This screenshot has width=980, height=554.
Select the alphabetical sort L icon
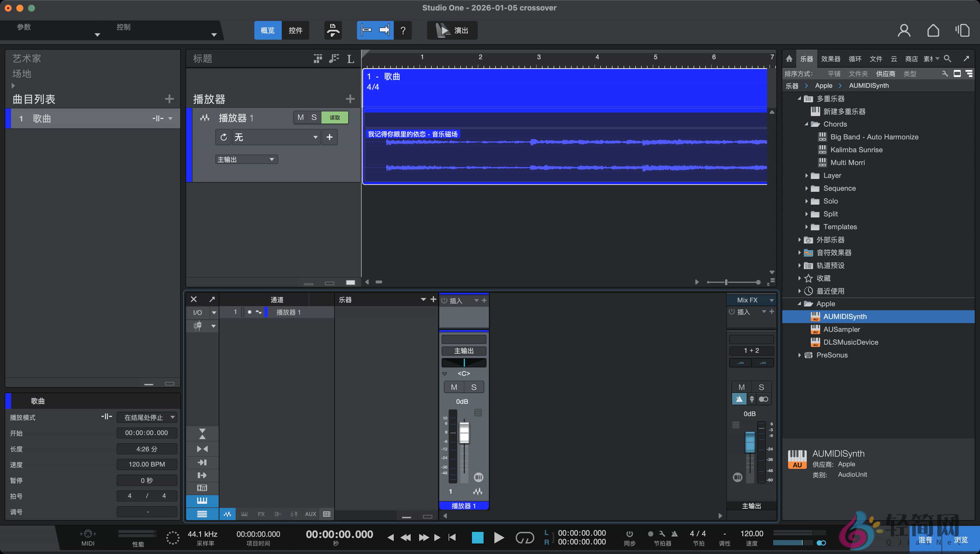(x=350, y=59)
